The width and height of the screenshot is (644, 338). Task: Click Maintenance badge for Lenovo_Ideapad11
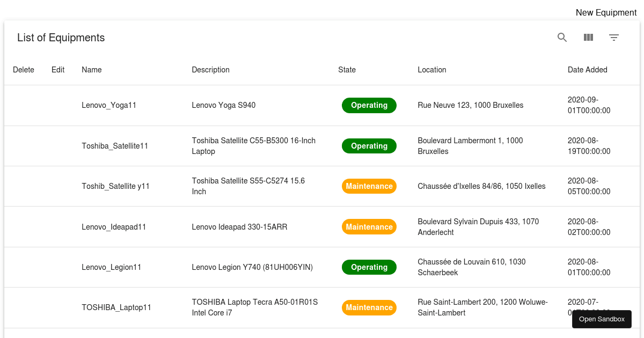coord(369,227)
